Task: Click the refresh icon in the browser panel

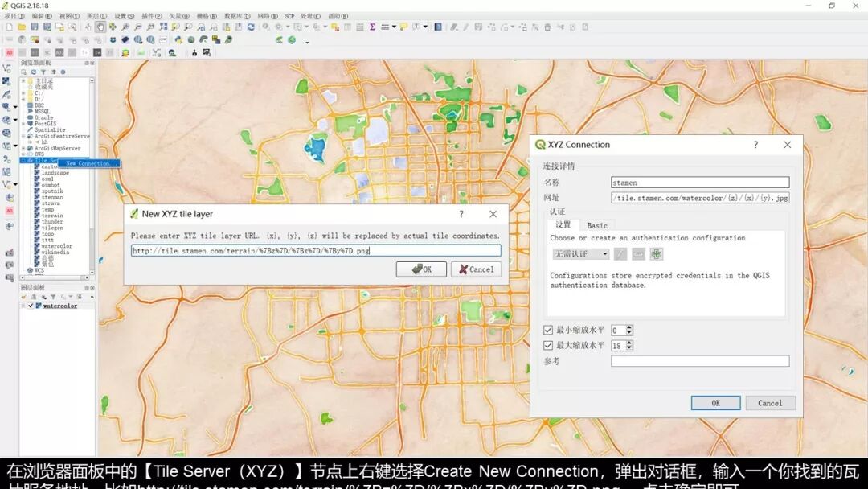Action: [x=33, y=72]
